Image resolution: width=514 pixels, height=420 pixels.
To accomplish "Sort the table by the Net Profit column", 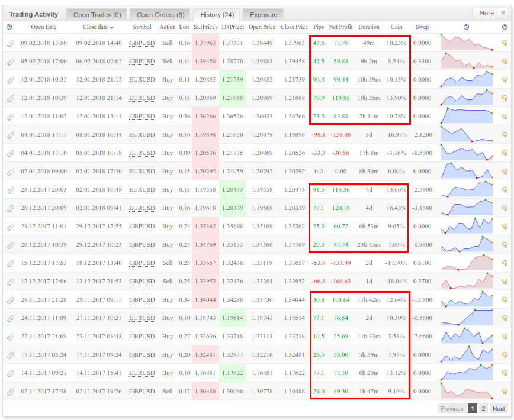I will pos(340,27).
